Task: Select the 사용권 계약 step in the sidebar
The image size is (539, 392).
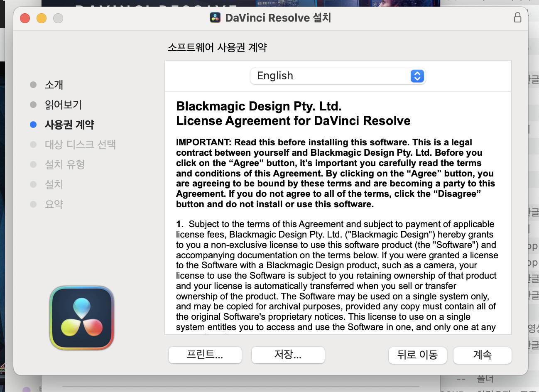Action: (69, 125)
